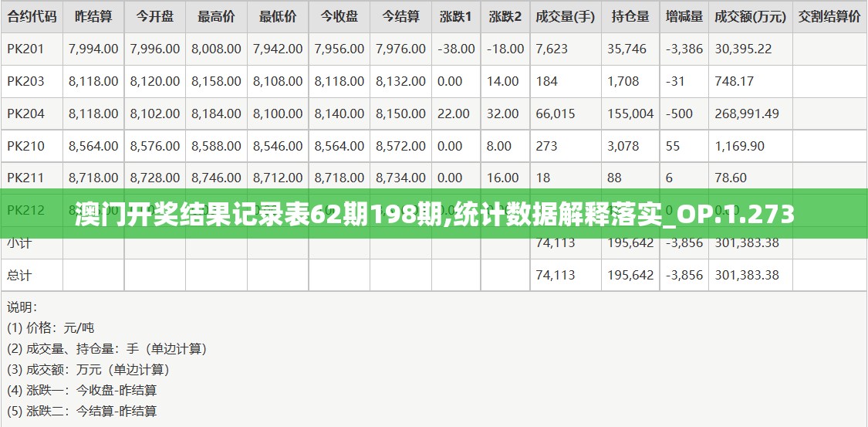The width and height of the screenshot is (868, 427).
Task: Click PK201 volume 7,623
Action: pos(552,49)
